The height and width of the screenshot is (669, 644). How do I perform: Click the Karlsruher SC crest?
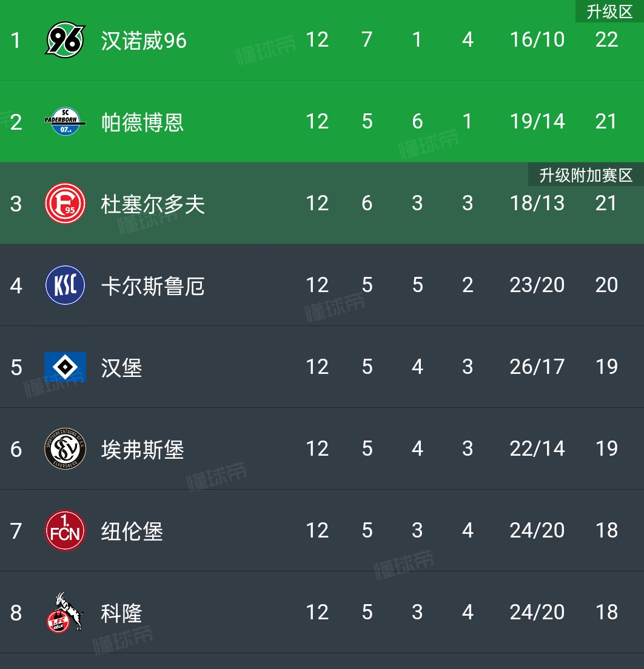[65, 285]
